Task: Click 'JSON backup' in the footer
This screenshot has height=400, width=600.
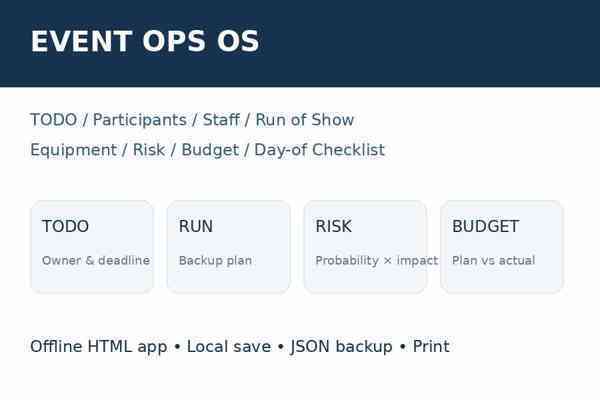Action: (x=341, y=346)
